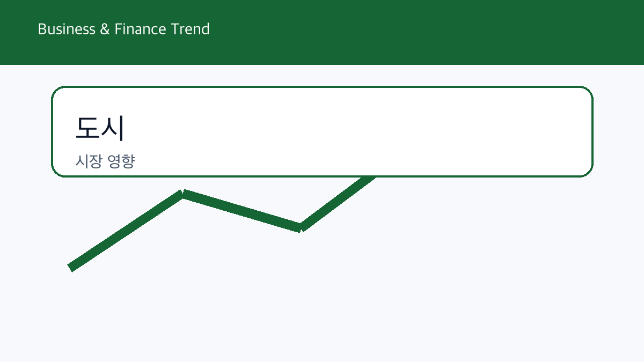Click the Business & Finance Trend title
The height and width of the screenshot is (362, 644).
tap(123, 29)
